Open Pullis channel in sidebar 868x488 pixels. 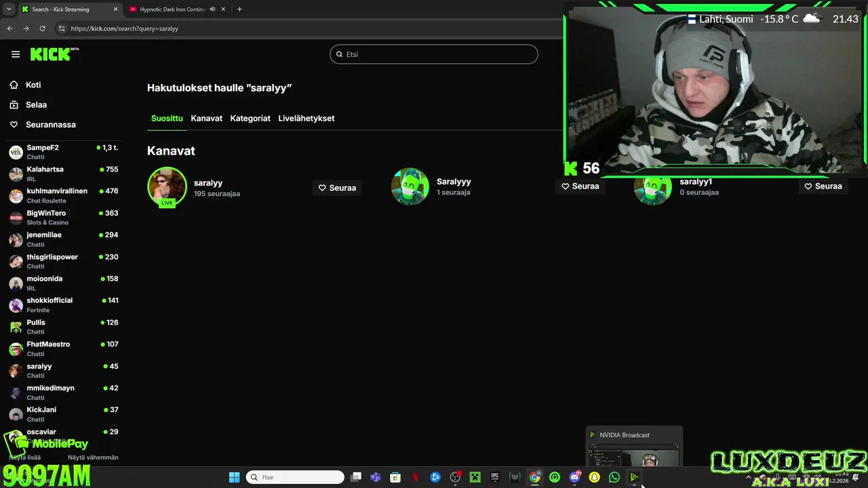click(63, 327)
